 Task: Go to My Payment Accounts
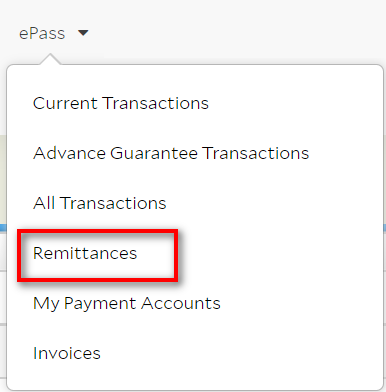[x=127, y=304]
